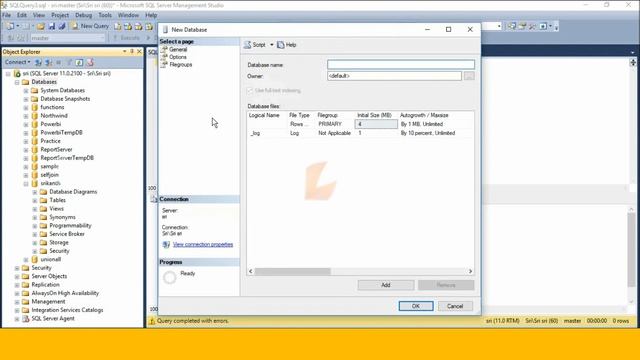The width and height of the screenshot is (640, 360).
Task: Close the Object Explorer panel
Action: coord(139,52)
